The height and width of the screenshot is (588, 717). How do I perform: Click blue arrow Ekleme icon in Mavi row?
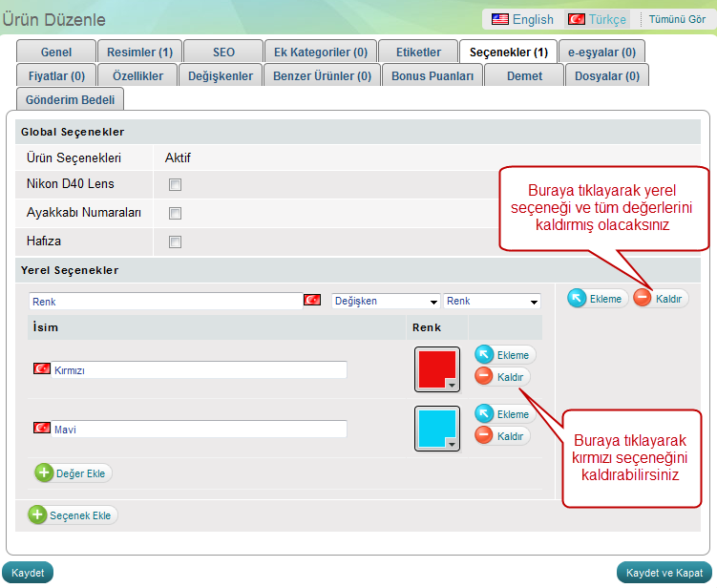pos(484,414)
